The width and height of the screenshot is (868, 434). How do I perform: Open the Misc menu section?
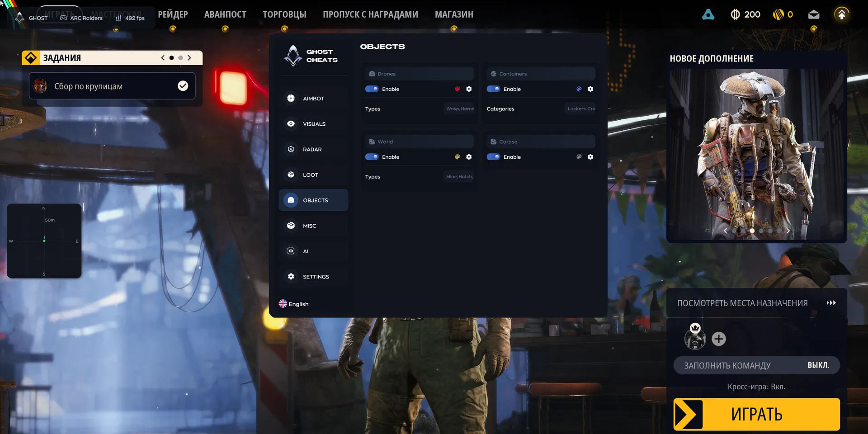click(x=313, y=226)
